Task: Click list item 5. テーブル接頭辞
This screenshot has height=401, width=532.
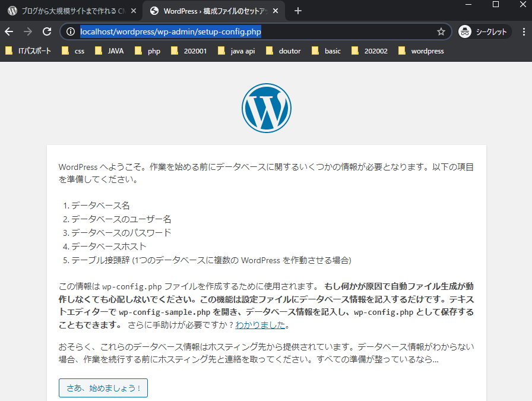Action: 207,260
